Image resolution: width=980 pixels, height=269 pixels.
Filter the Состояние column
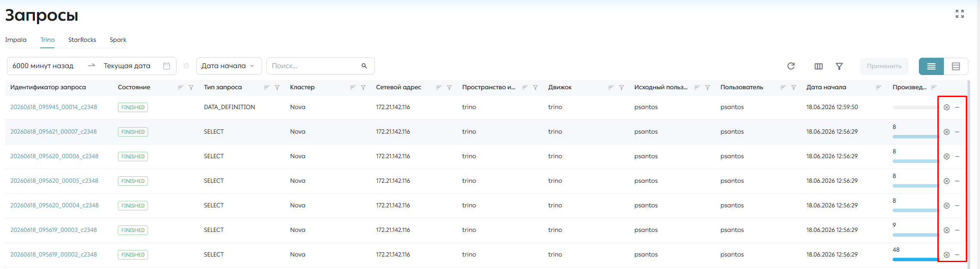[x=191, y=88]
